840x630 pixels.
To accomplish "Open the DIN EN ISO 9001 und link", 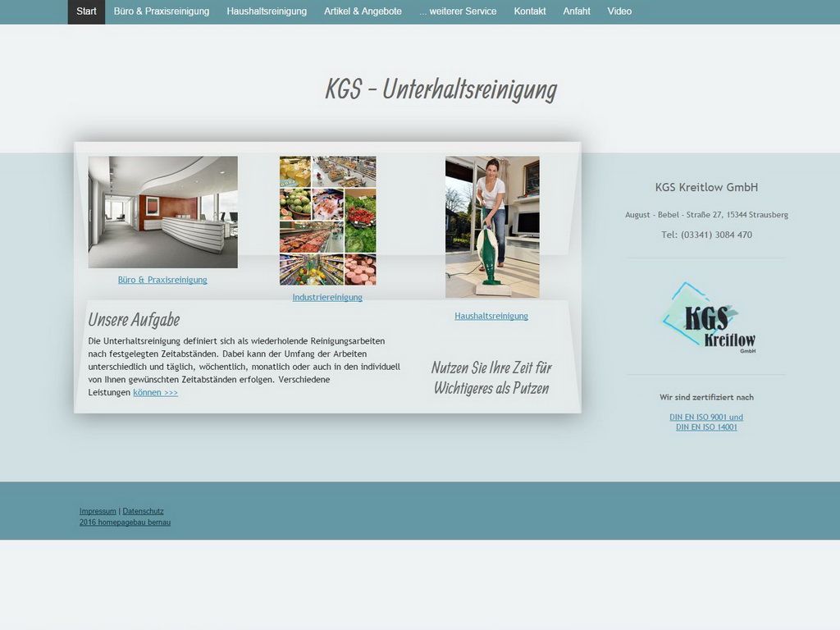I will click(706, 417).
